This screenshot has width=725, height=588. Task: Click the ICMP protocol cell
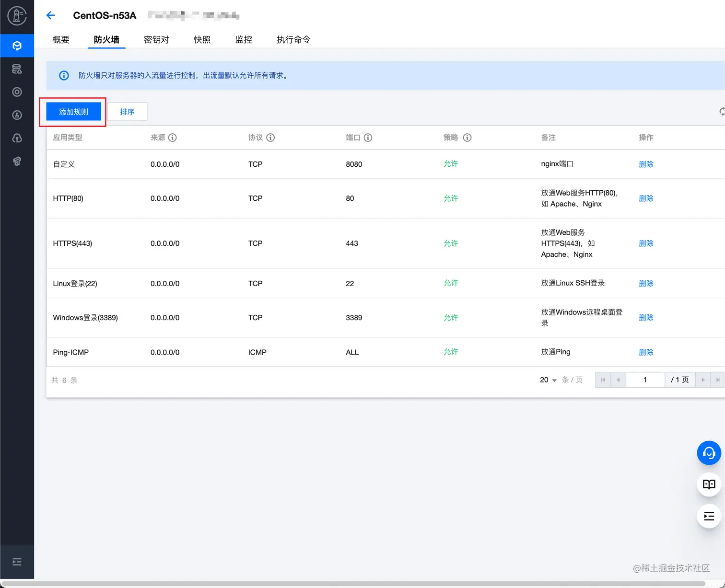coord(257,352)
